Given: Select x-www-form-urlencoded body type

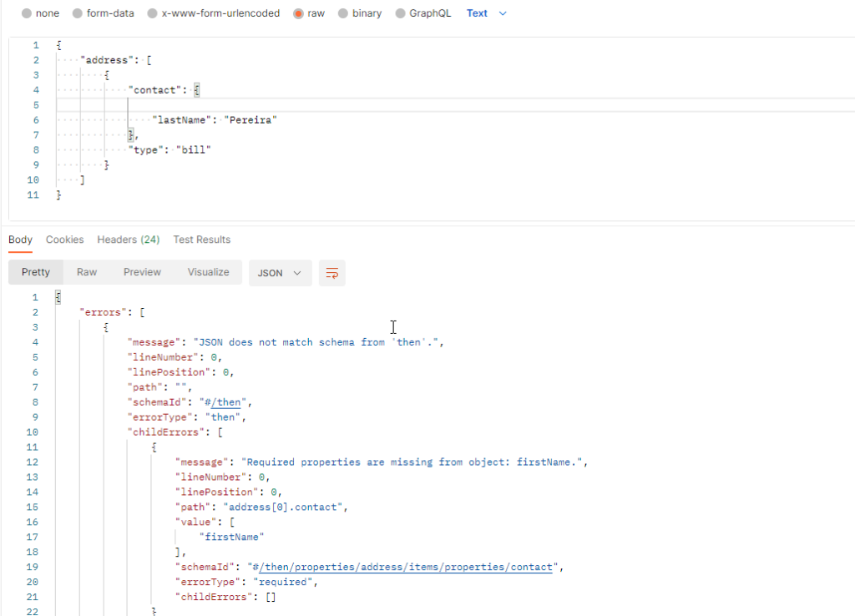Looking at the screenshot, I should [x=153, y=13].
